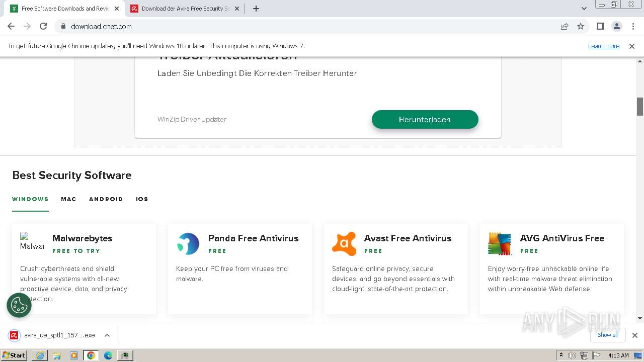
Task: Click the green Herunterladen button
Action: (x=425, y=120)
